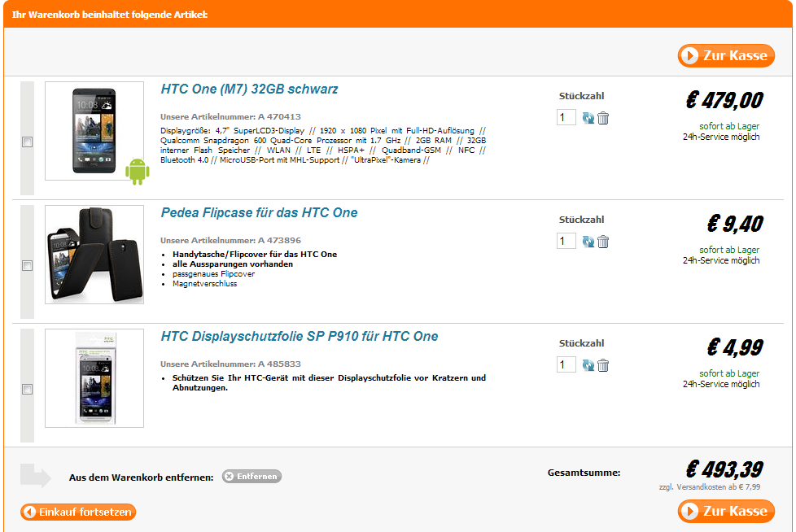Click Aus dem Warenkorb entfernen label
Screen dimensions: 796x532
(141, 477)
